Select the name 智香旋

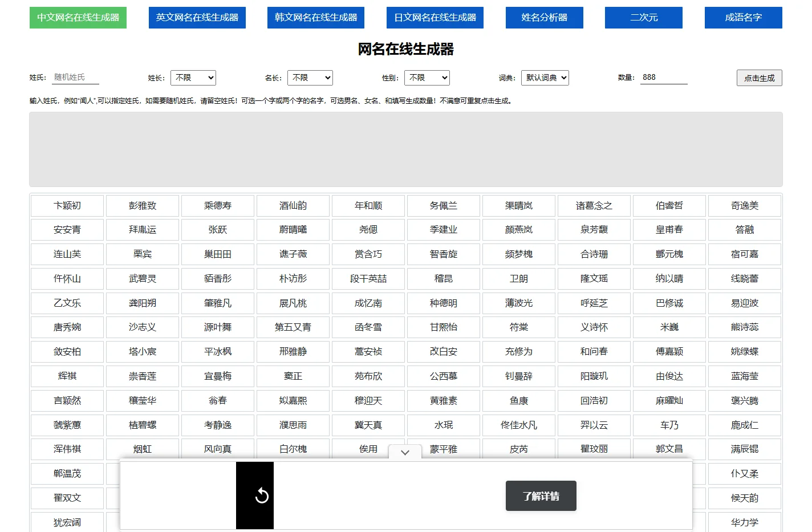pyautogui.click(x=444, y=254)
